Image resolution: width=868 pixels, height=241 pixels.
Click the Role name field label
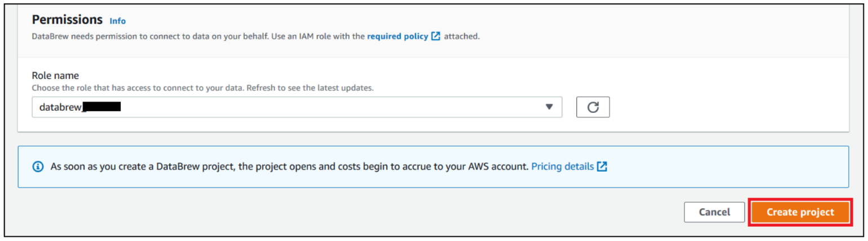(55, 76)
